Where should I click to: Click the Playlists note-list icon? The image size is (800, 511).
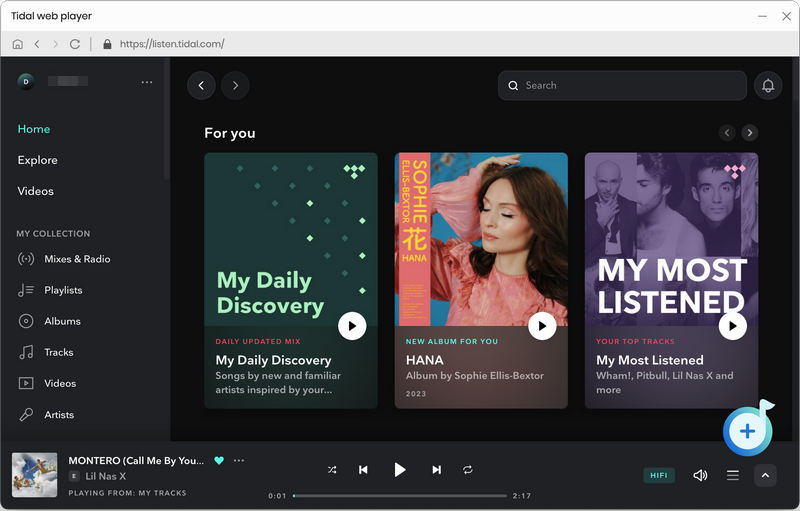pos(26,290)
